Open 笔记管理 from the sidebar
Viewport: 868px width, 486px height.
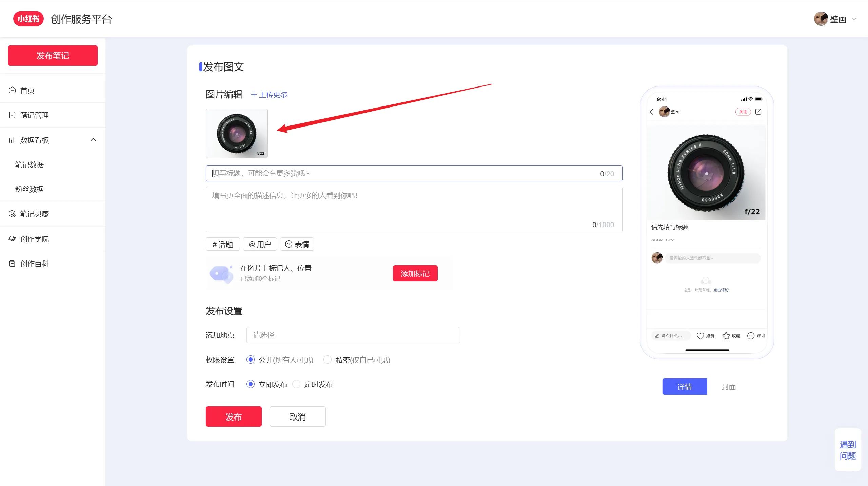point(34,115)
